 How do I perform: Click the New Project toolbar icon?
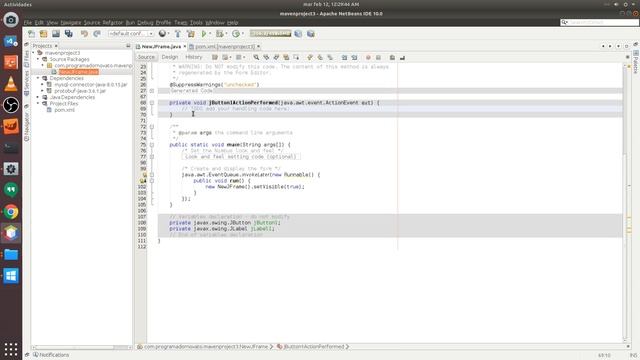point(44,34)
